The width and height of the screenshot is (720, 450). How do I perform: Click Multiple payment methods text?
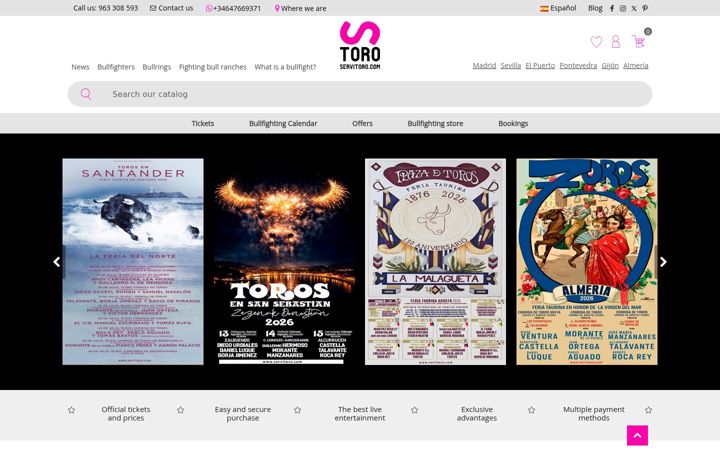(594, 414)
